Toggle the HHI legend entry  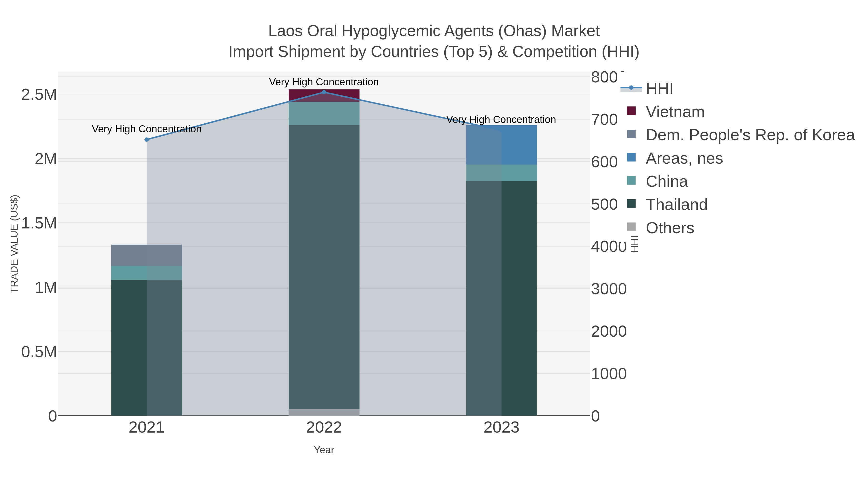tap(647, 89)
